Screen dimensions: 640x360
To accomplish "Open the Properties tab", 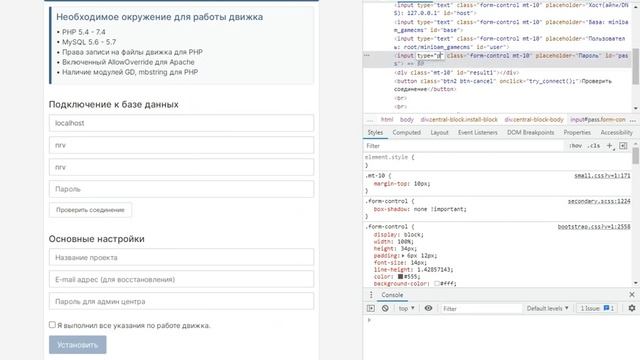I will click(x=577, y=133).
